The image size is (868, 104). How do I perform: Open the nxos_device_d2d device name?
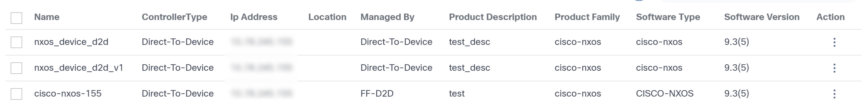[71, 42]
